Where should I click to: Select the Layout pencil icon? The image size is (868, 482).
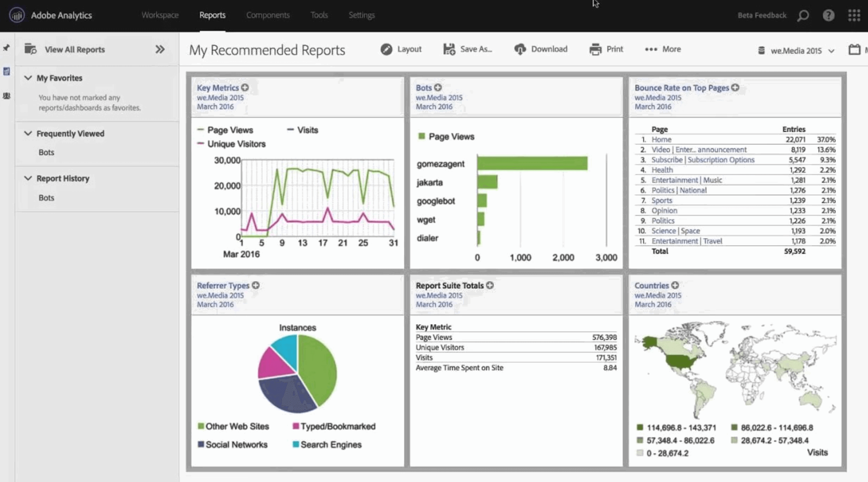(387, 49)
